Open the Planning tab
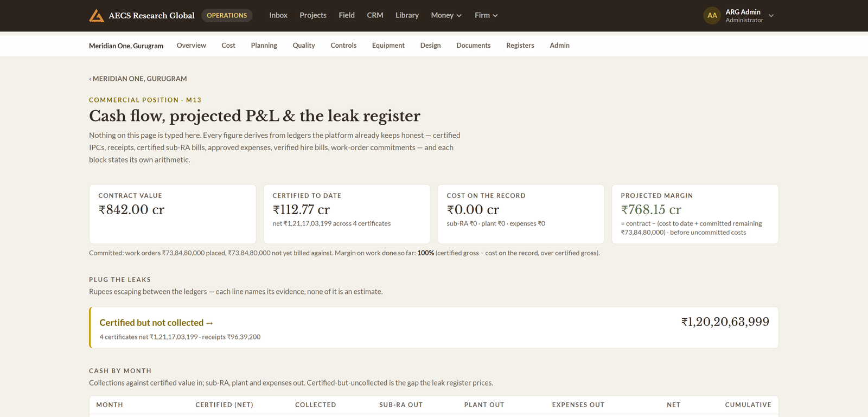This screenshot has width=868, height=417. [x=264, y=46]
